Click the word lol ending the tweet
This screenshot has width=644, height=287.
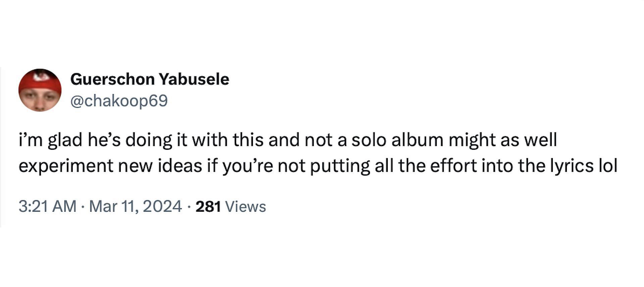608,165
